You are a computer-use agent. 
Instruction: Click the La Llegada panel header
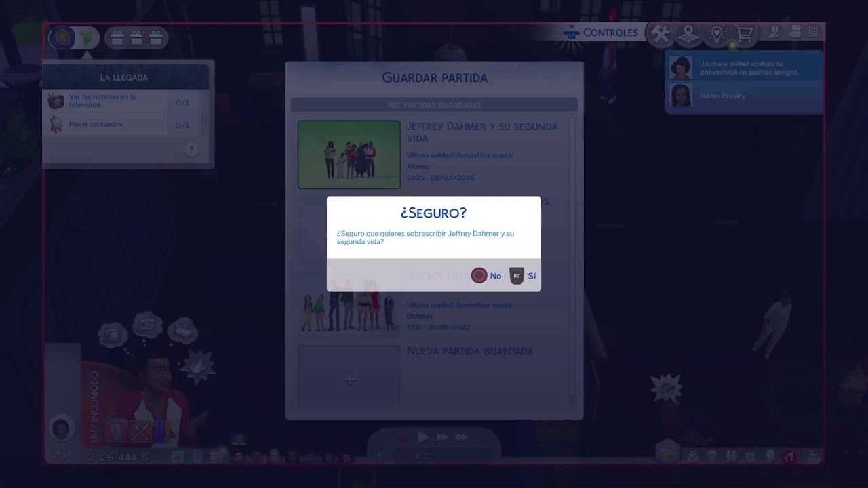125,77
